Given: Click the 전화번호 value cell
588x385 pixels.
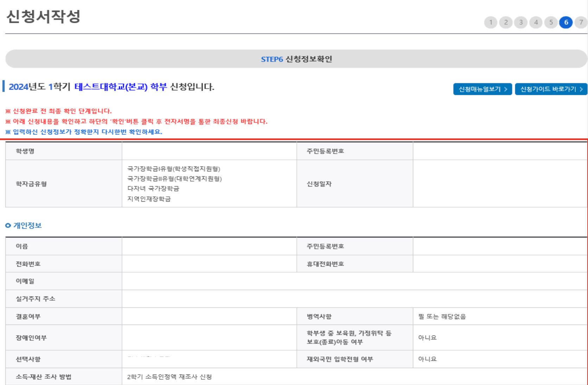Looking at the screenshot, I should click(x=209, y=263).
